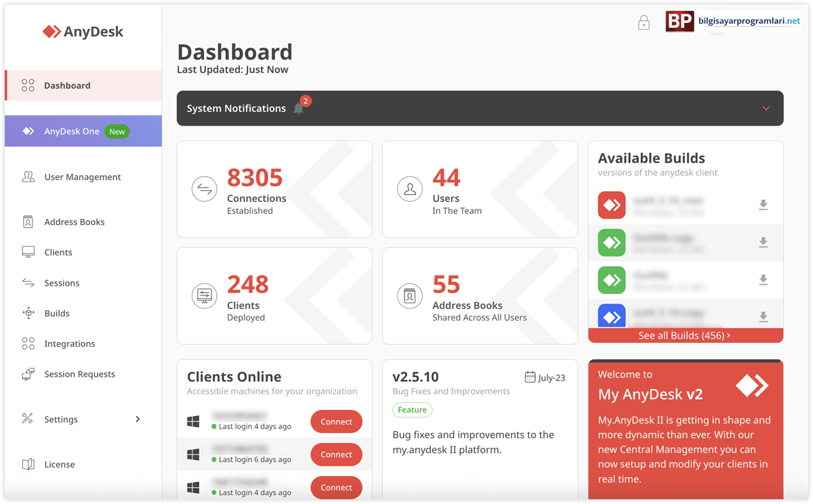Click the Users In The Team icon
Viewport: 813px width, 504px height.
click(410, 190)
